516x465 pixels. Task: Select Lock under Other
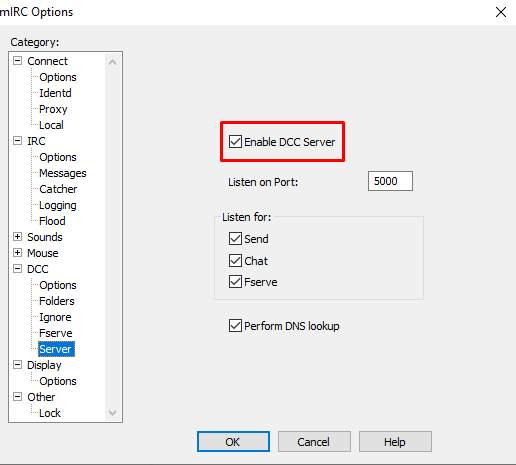pos(50,413)
